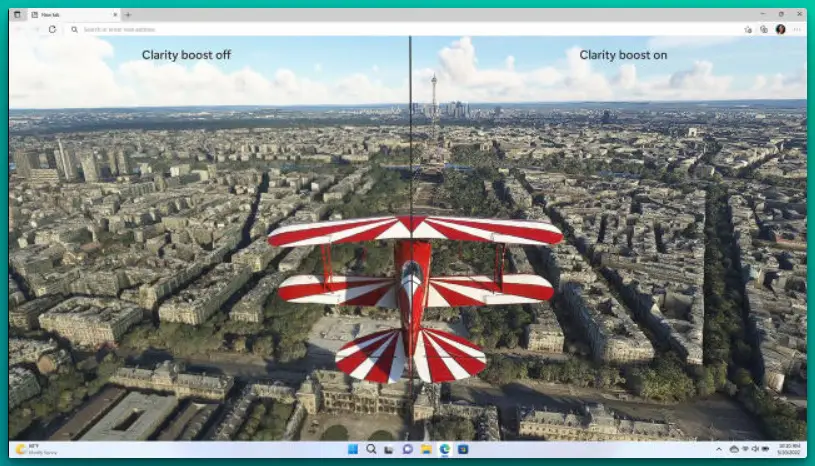This screenshot has width=815, height=466.
Task: Open the battery tray icon
Action: pos(765,449)
